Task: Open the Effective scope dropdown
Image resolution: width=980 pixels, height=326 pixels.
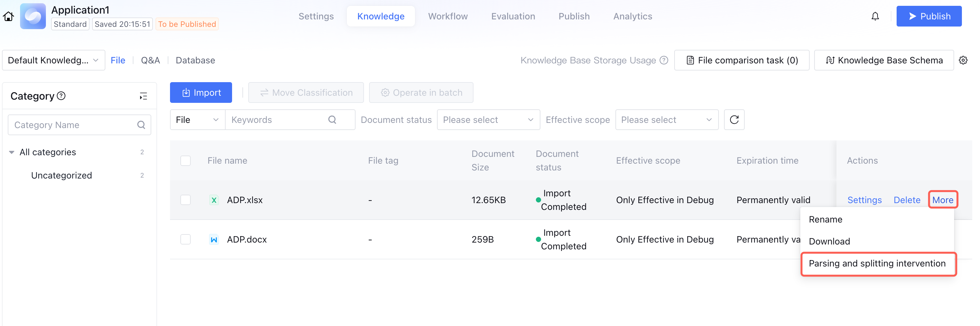Action: tap(666, 120)
